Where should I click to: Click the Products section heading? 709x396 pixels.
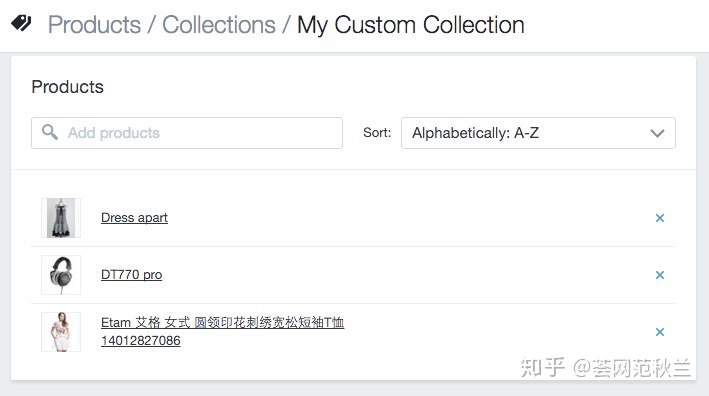point(67,87)
